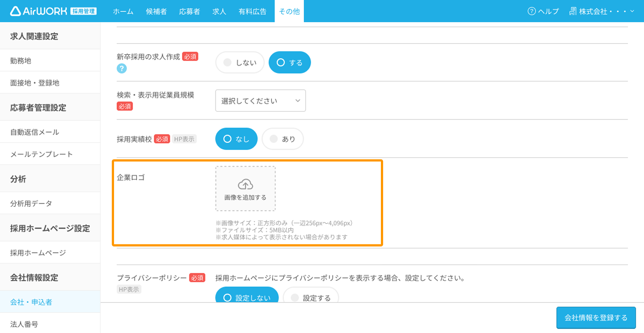Screen dimensions: 644x333
Task: Open 採用ホームページ in the sidebar
Action: [x=50, y=253]
